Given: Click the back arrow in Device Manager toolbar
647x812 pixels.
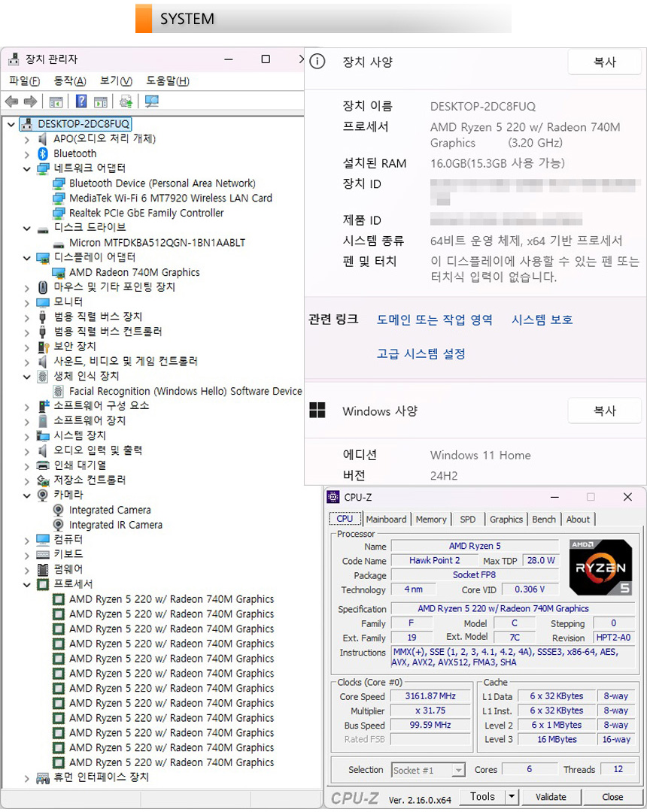Looking at the screenshot, I should tap(11, 101).
